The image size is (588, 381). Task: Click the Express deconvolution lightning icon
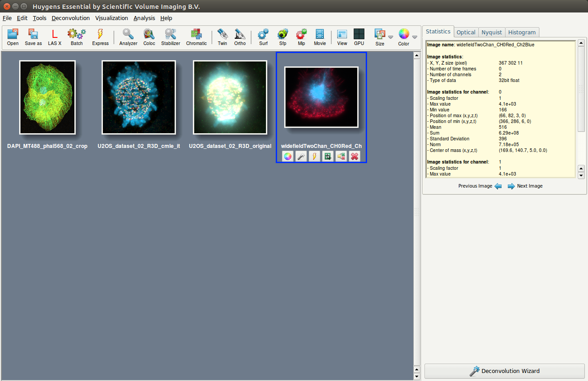tap(100, 37)
